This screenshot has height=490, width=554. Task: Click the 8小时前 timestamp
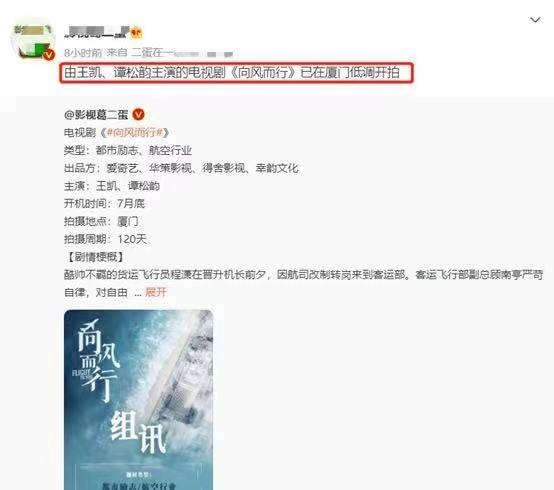click(83, 53)
